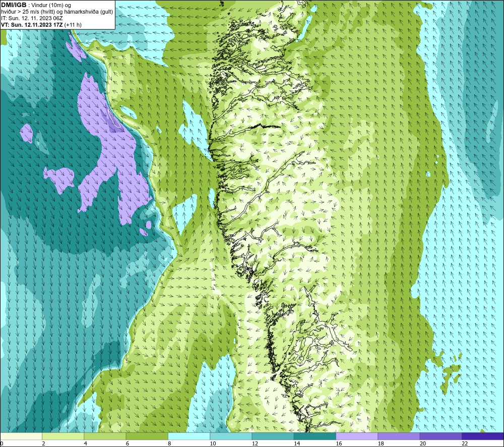Viewport: 504px width, 447px height.
Task: Click the 'IT: Sun. 12. 11. 2023 06Z' line
Action: click(32, 18)
